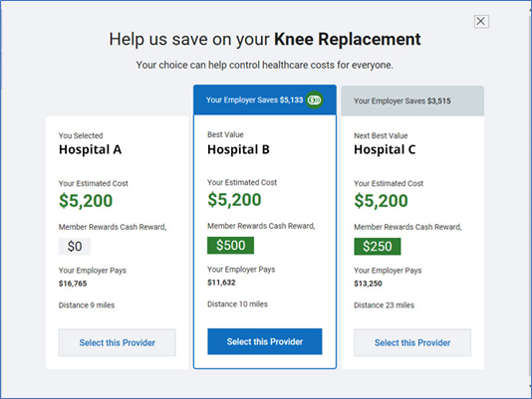The height and width of the screenshot is (399, 532).
Task: Click the Knee Replacement title text
Action: (x=348, y=40)
